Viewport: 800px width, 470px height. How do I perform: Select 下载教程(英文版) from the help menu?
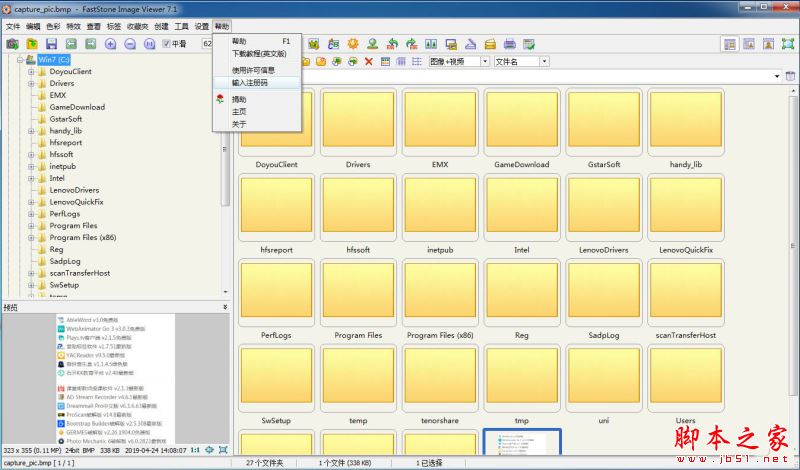point(257,54)
